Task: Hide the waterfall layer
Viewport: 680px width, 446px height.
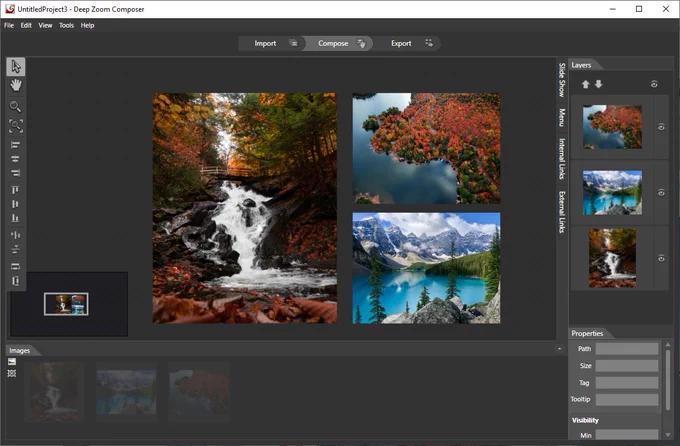Action: click(661, 259)
